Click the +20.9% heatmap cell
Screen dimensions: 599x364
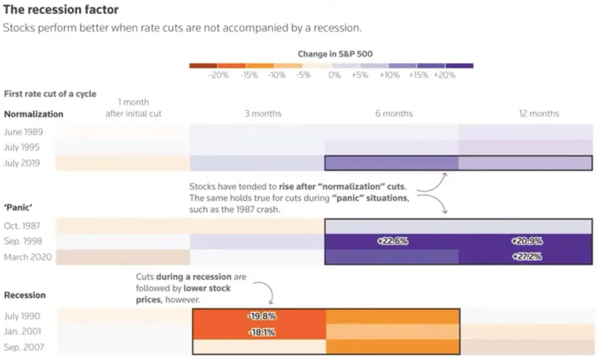pyautogui.click(x=526, y=241)
